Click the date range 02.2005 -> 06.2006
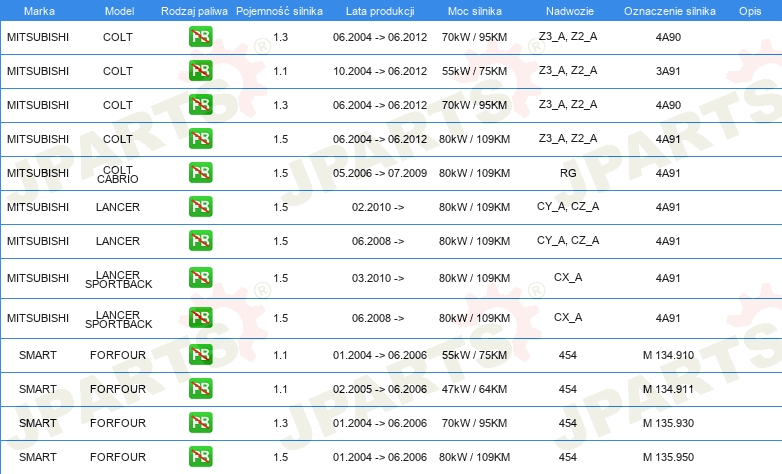782x474 pixels. (380, 389)
